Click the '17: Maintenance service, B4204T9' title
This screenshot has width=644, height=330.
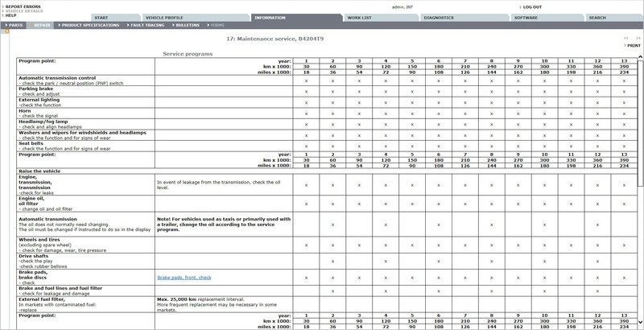click(x=277, y=38)
